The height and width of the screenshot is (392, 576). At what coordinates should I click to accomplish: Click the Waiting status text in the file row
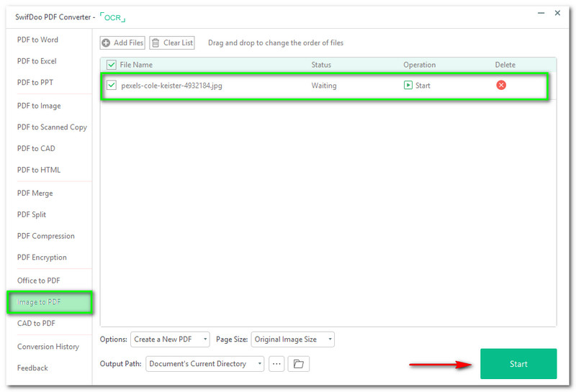(323, 86)
